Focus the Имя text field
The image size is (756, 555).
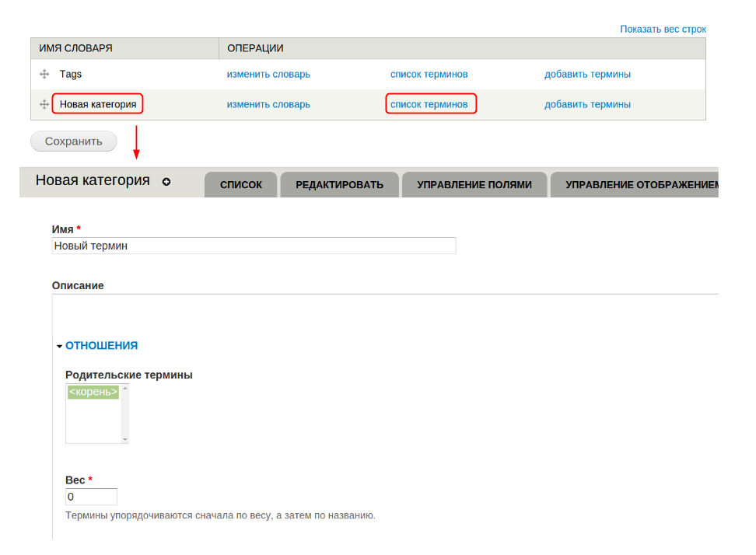[254, 246]
